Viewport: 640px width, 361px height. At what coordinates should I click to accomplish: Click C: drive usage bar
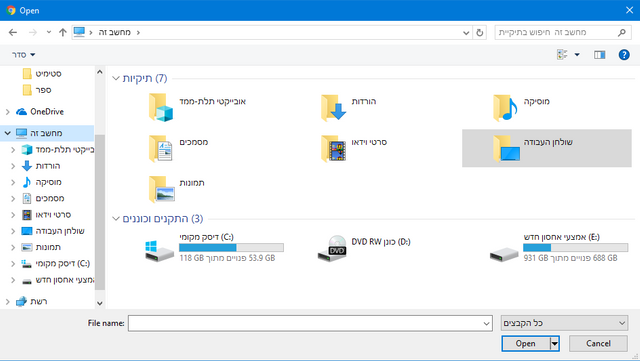click(231, 247)
